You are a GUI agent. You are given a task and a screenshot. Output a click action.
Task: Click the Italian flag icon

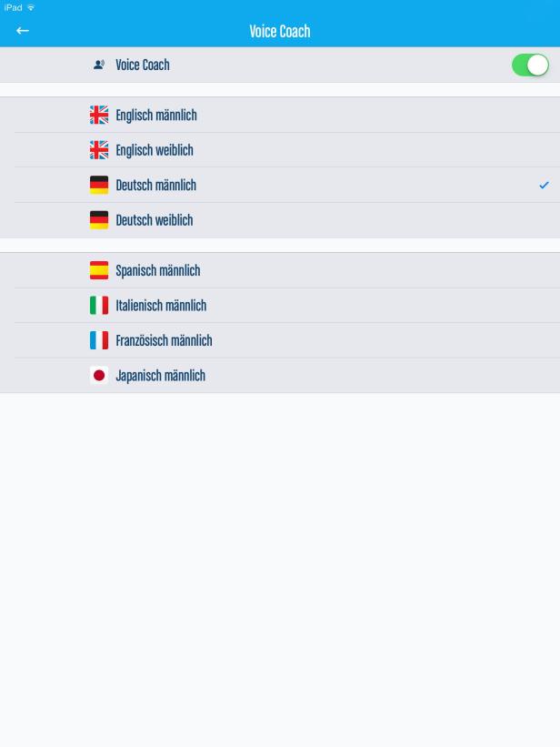(99, 306)
